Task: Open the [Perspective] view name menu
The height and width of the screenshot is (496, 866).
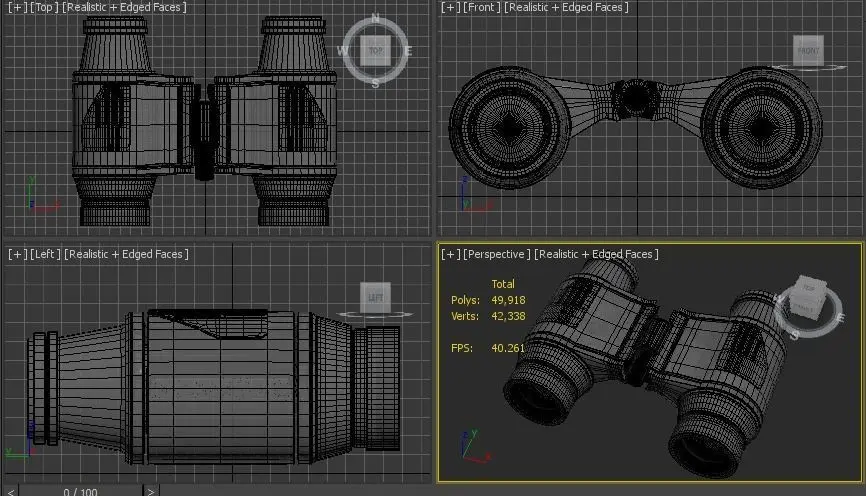Action: point(497,254)
